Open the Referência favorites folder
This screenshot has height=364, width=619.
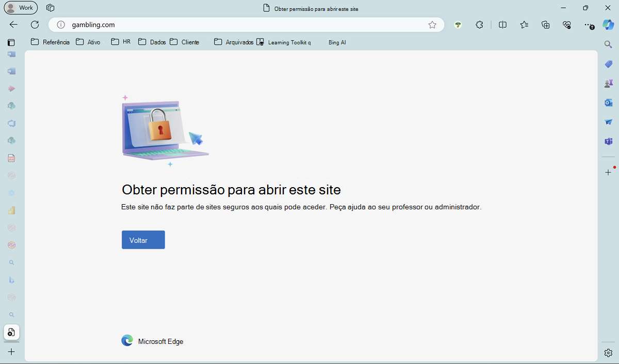click(50, 42)
